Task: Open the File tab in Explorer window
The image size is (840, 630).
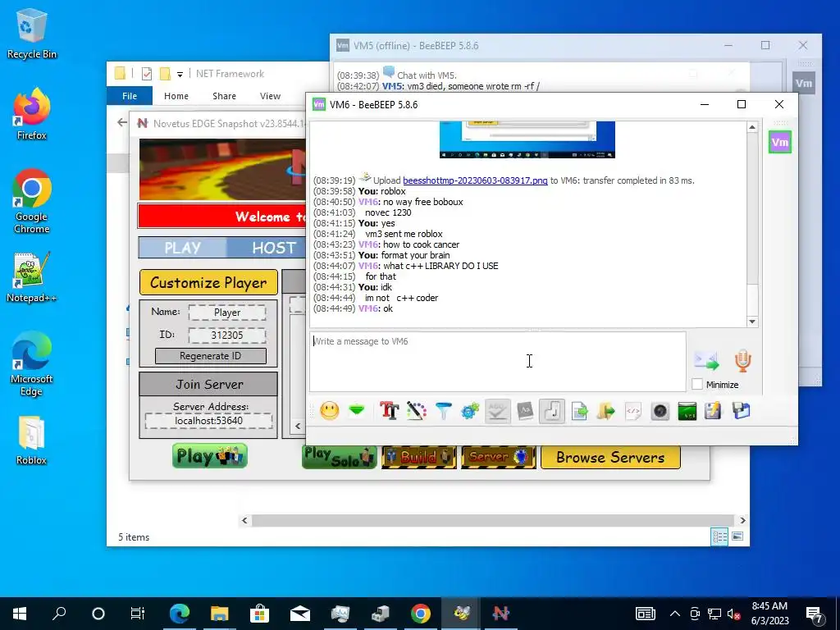Action: [130, 96]
